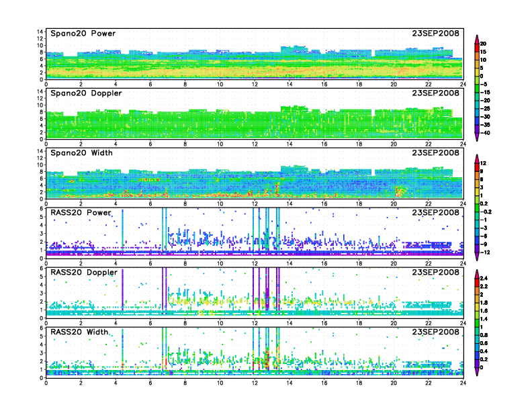Screen dimensions: 532x411
Task: Click the x-axis tick 12 under RASS20 Width panel
Action: (x=255, y=383)
